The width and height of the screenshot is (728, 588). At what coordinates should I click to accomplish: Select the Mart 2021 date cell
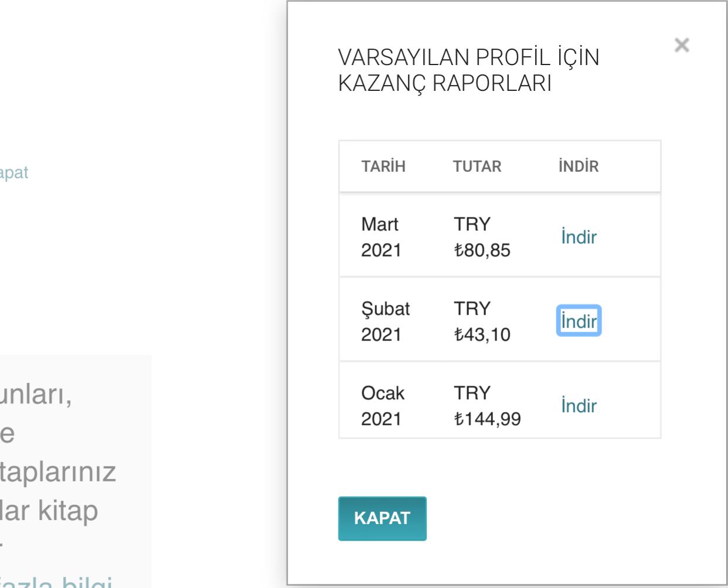pyautogui.click(x=380, y=237)
